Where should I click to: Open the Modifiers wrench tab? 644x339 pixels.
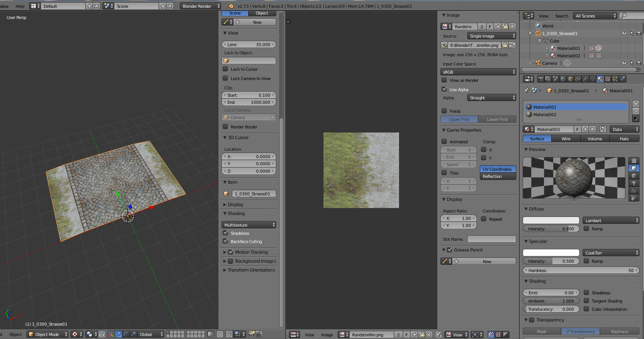585,79
